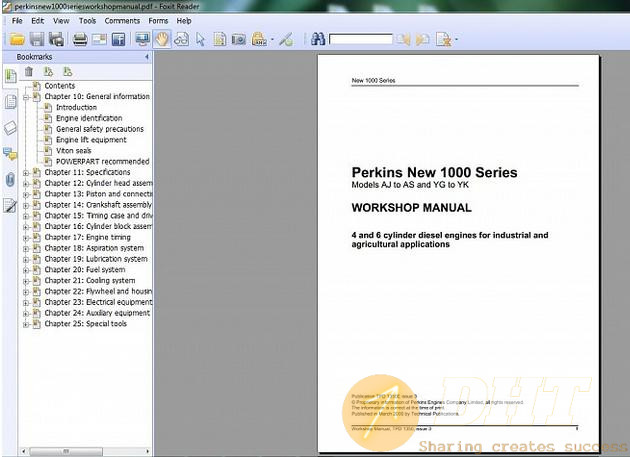Screen dimensions: 630x457
Task: Collapse the Bookmarks panel with header arrow
Action: point(147,57)
